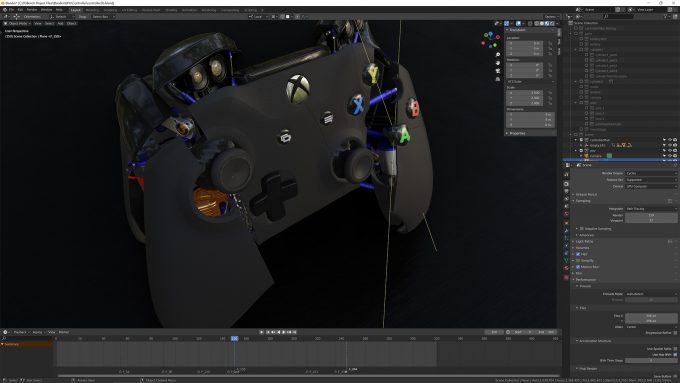Toggle the Progressive Refine checkbox

click(675, 333)
